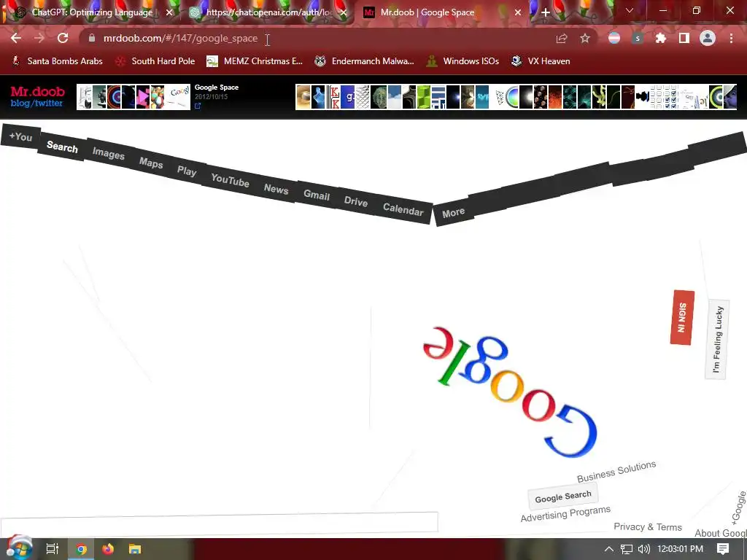
Task: Open the Privacy & Terms link
Action: point(648,526)
